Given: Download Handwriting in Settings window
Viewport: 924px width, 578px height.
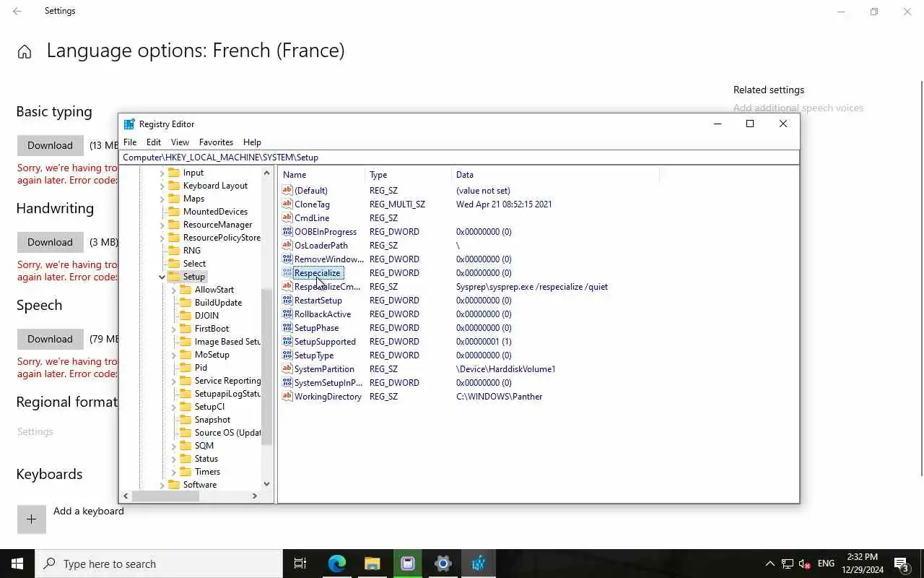Looking at the screenshot, I should point(50,242).
